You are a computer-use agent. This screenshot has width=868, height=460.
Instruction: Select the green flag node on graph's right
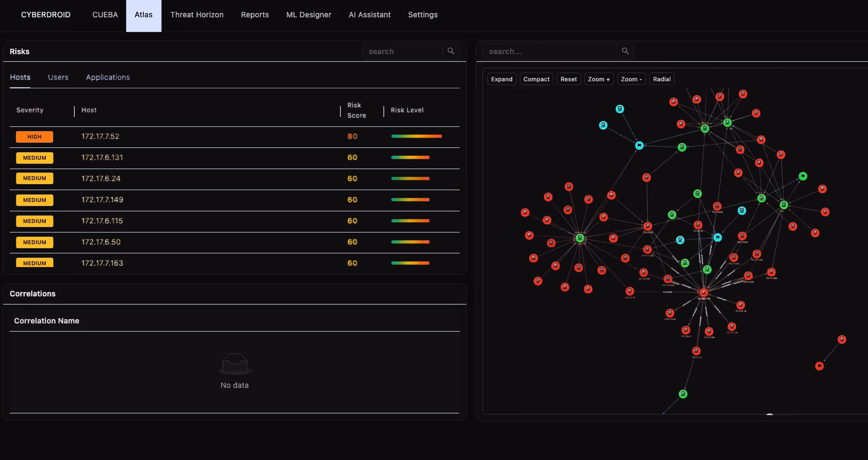point(803,176)
